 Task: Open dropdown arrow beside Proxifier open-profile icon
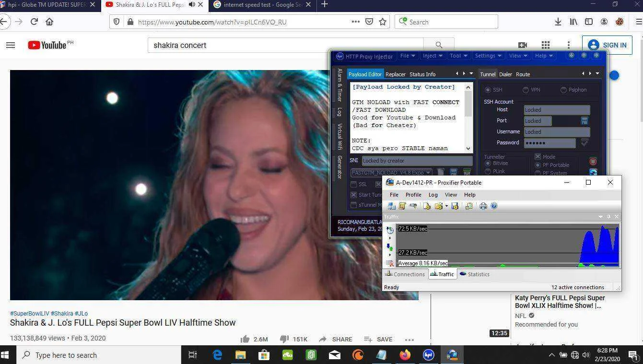pos(446,206)
